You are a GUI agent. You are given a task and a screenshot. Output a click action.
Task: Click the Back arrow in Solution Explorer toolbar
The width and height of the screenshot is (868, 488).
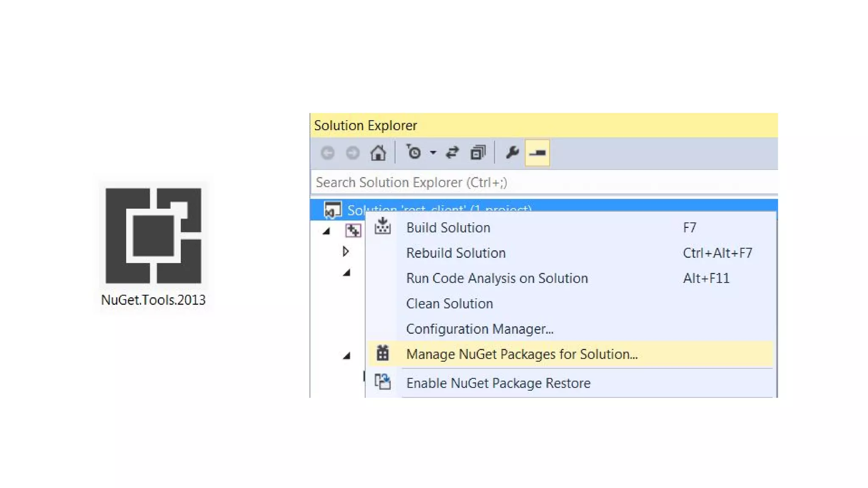[328, 153]
